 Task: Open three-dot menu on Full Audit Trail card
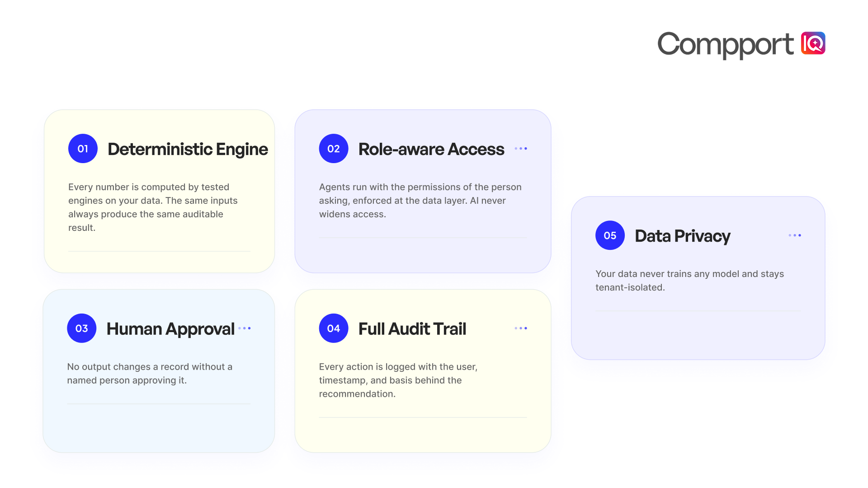coord(521,328)
